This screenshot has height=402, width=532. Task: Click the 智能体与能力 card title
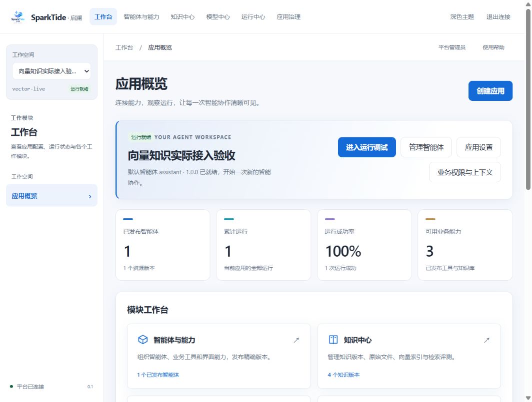tap(174, 340)
